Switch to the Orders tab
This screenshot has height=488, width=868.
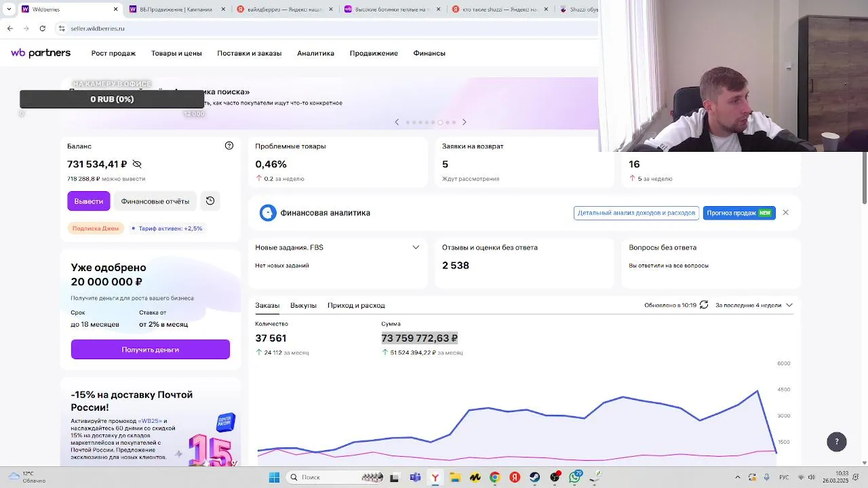(x=267, y=305)
